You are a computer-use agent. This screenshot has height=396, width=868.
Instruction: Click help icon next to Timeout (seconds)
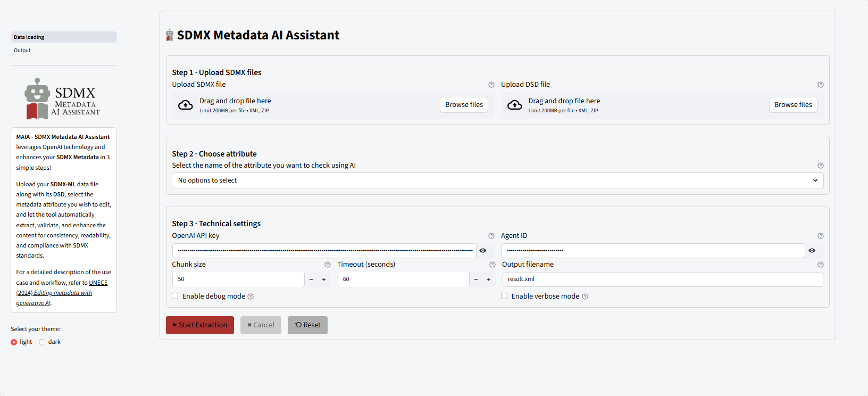[x=492, y=265]
